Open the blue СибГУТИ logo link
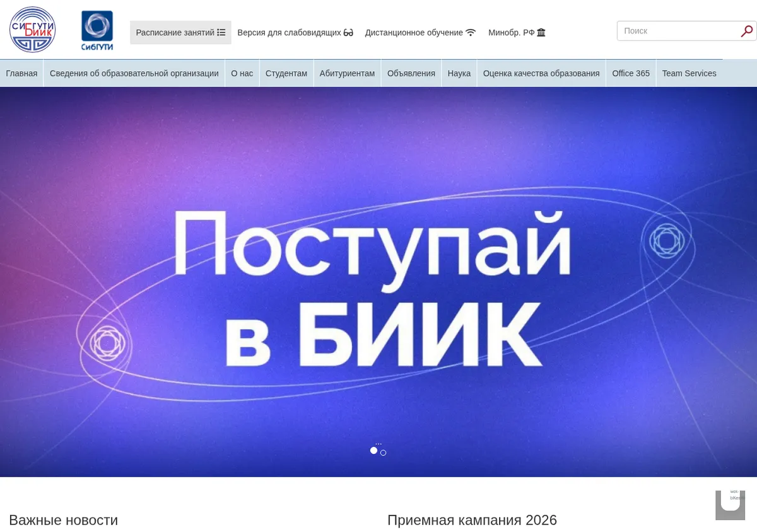The height and width of the screenshot is (532, 757). pyautogui.click(x=97, y=30)
